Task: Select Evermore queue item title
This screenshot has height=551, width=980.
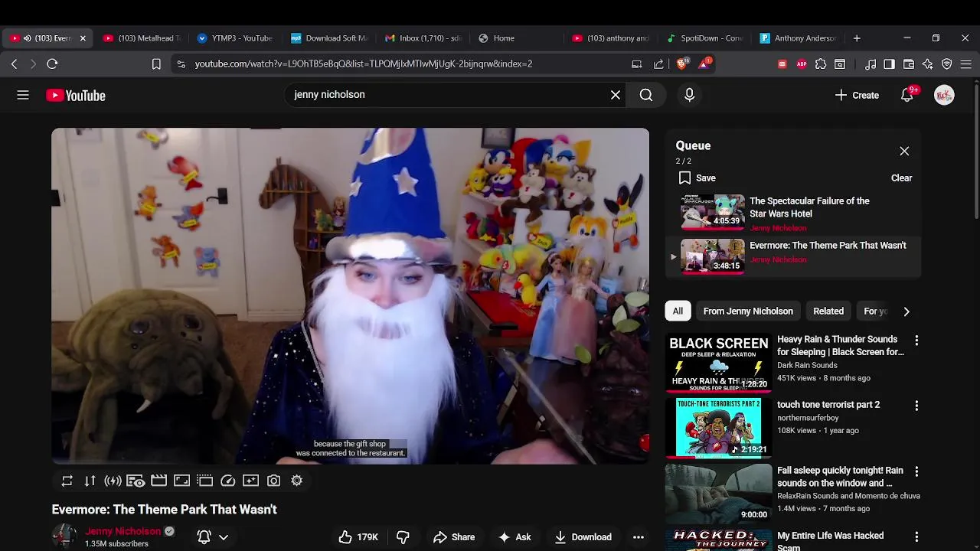Action: pos(828,246)
